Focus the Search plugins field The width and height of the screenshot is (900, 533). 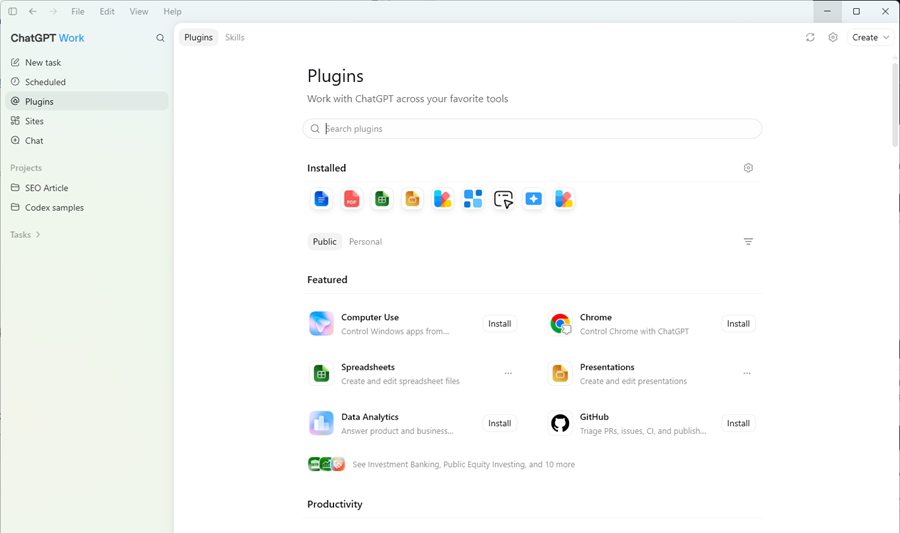532,129
